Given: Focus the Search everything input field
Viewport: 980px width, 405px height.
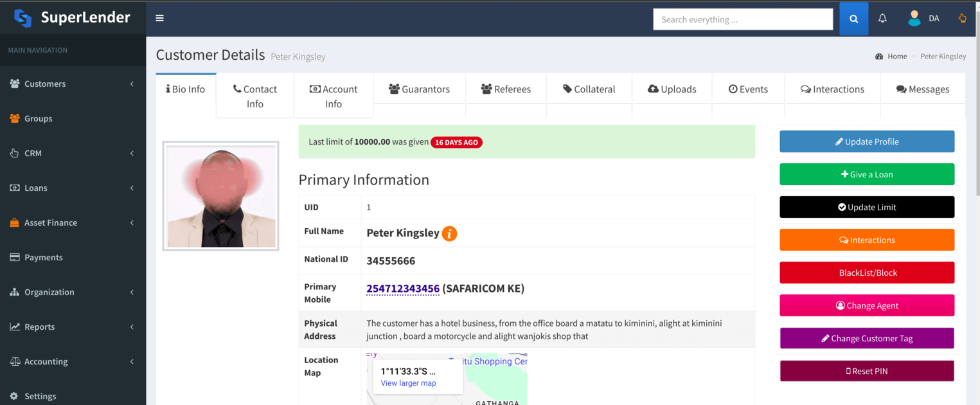Looking at the screenshot, I should (x=743, y=19).
